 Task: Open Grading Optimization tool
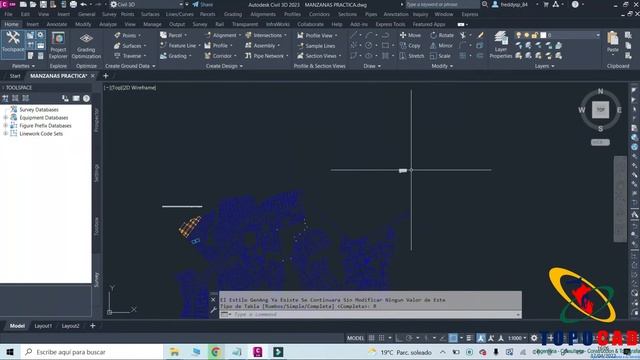[86, 45]
